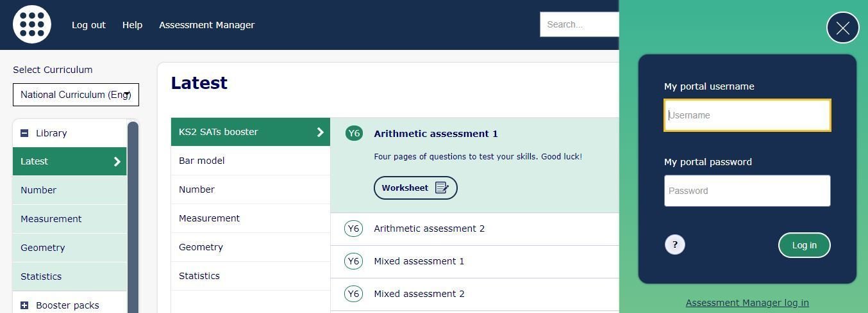The height and width of the screenshot is (313, 868).
Task: Select Help in the top menu
Action: [x=132, y=25]
